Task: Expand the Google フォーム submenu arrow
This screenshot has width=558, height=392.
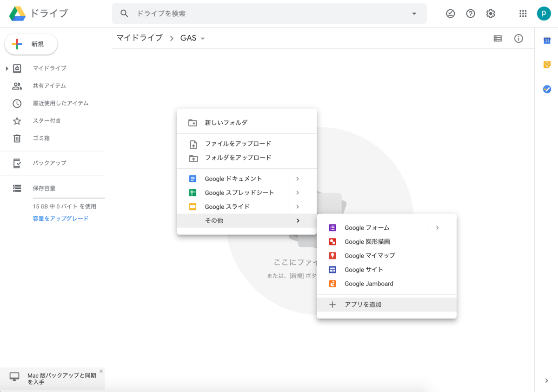Action: tap(437, 227)
